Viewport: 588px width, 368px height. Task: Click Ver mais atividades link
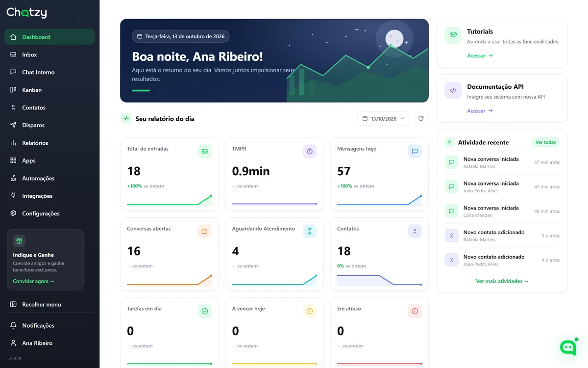[x=502, y=282]
